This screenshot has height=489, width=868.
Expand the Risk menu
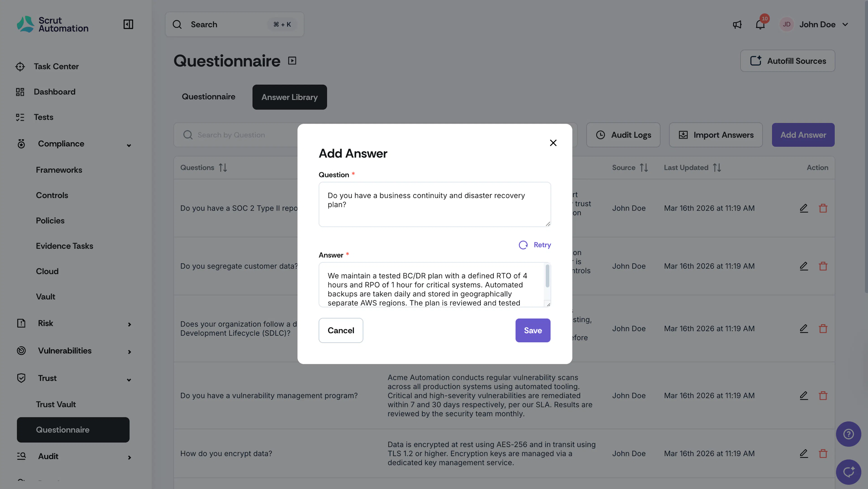coord(129,324)
